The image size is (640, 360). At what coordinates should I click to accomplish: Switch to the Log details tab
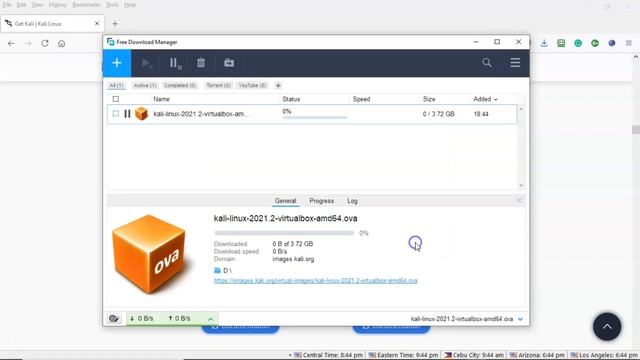click(x=352, y=201)
